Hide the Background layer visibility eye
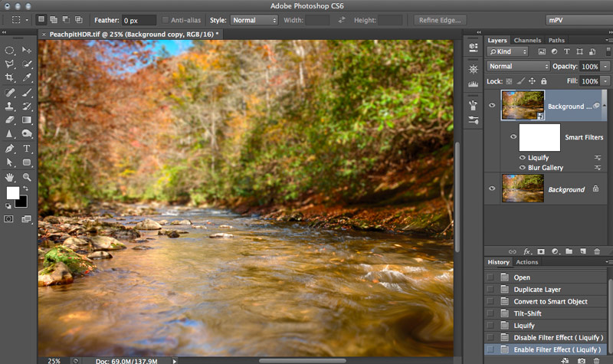613x364 pixels. pos(492,189)
